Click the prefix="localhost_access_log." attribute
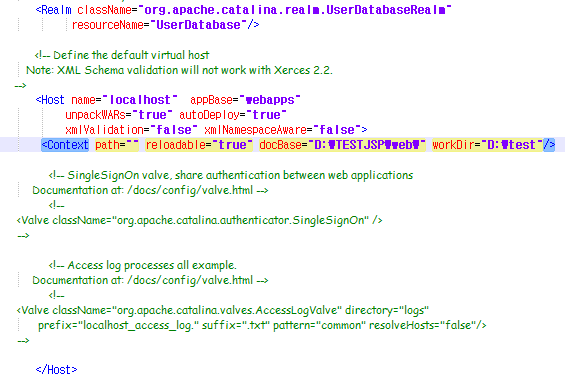The width and height of the screenshot is (572, 376). pyautogui.click(x=118, y=325)
